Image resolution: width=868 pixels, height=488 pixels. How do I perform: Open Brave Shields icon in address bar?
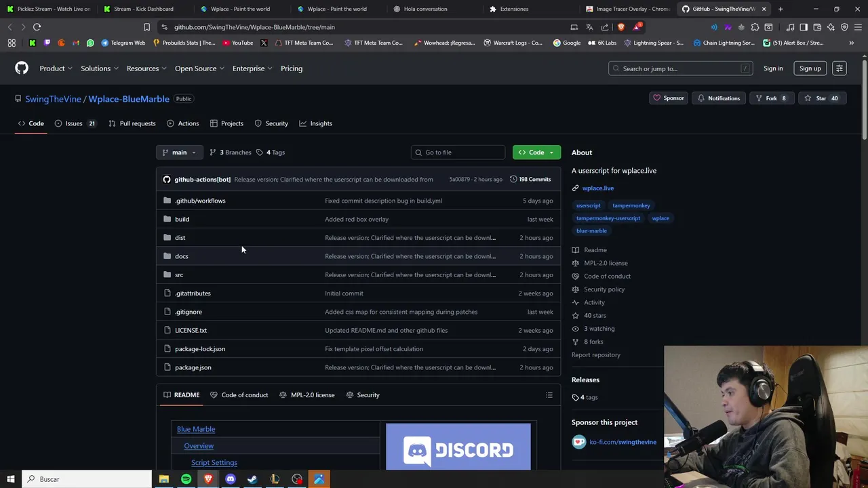(621, 27)
